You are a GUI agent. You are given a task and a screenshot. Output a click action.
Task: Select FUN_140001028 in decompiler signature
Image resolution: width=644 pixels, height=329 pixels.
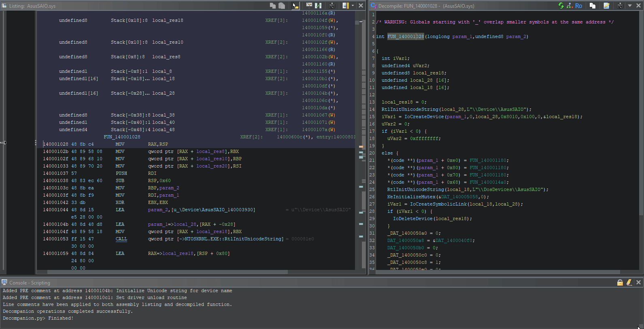pos(406,36)
